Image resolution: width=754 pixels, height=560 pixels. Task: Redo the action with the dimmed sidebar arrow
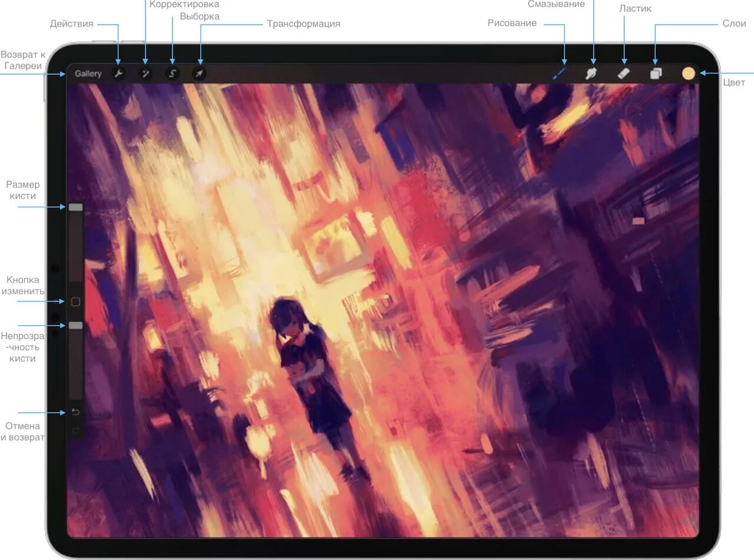click(x=75, y=430)
